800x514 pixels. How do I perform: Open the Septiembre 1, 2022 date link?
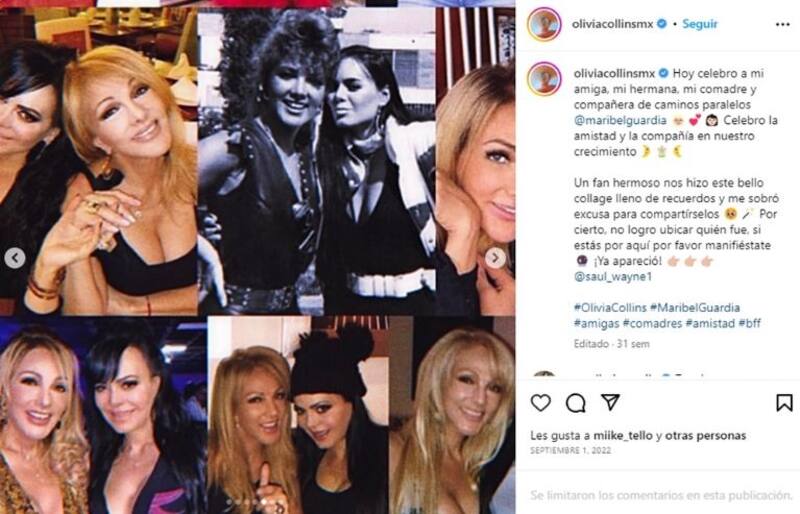click(570, 451)
